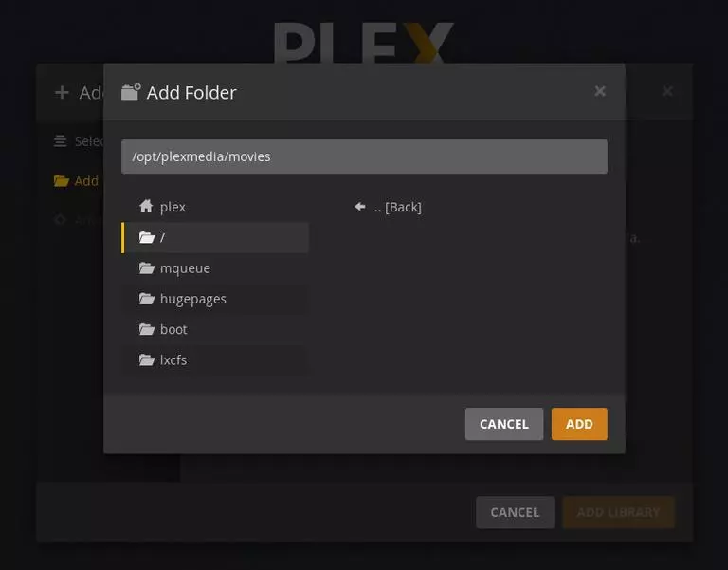Click CANCEL in the Add Library window

[515, 512]
